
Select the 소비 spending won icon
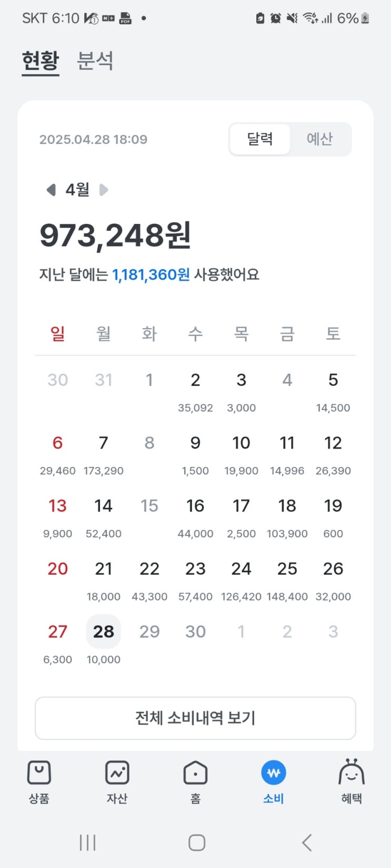(x=274, y=773)
